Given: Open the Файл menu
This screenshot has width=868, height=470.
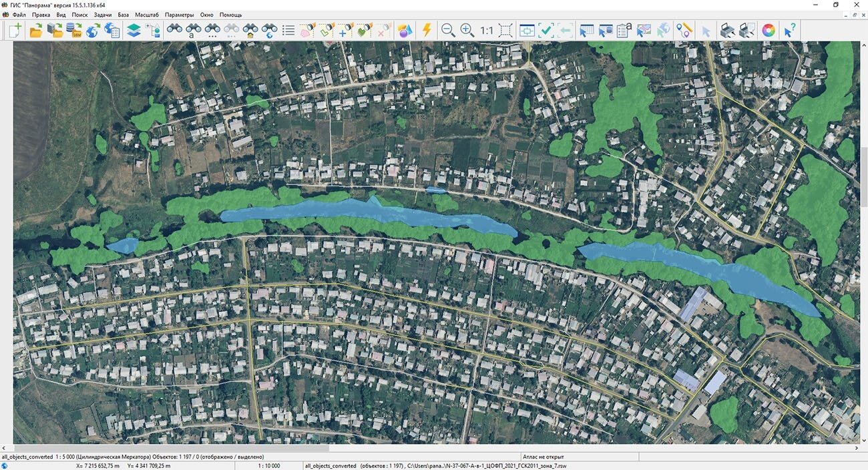Looking at the screenshot, I should pyautogui.click(x=19, y=15).
